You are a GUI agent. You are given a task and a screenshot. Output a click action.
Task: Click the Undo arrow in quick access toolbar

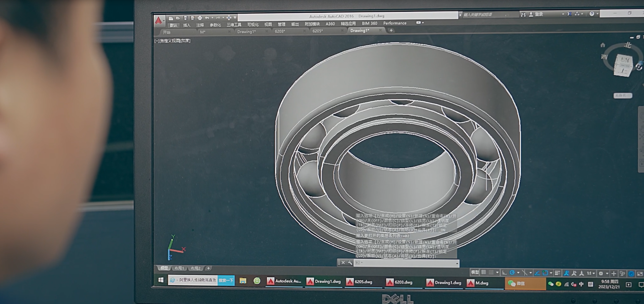click(207, 18)
